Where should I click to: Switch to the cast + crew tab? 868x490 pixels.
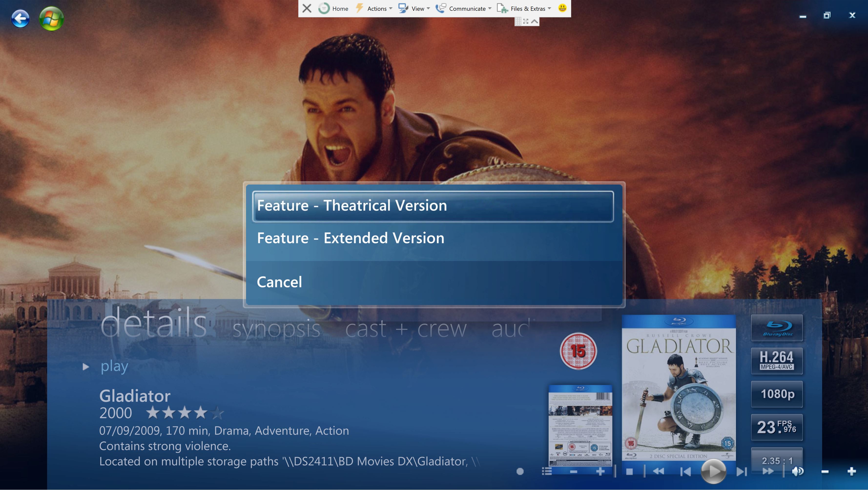[x=406, y=329]
